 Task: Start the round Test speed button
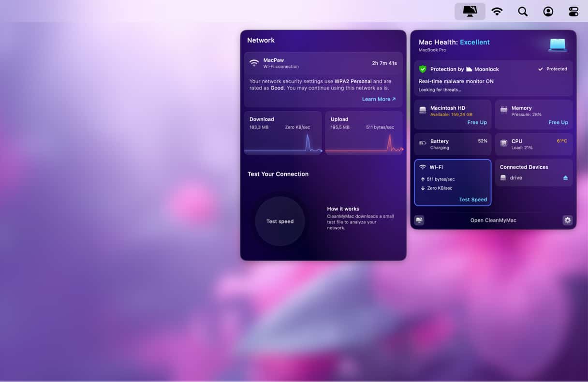pos(280,221)
